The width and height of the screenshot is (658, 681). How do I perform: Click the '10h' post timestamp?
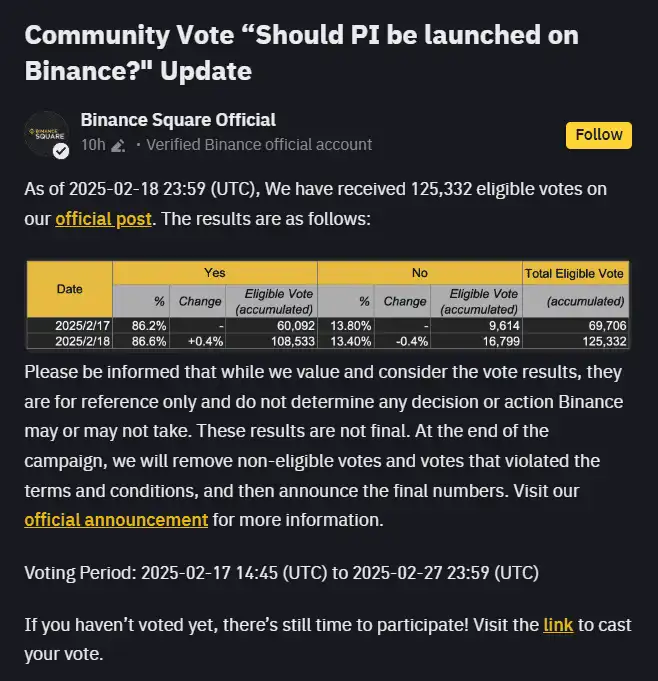(92, 145)
